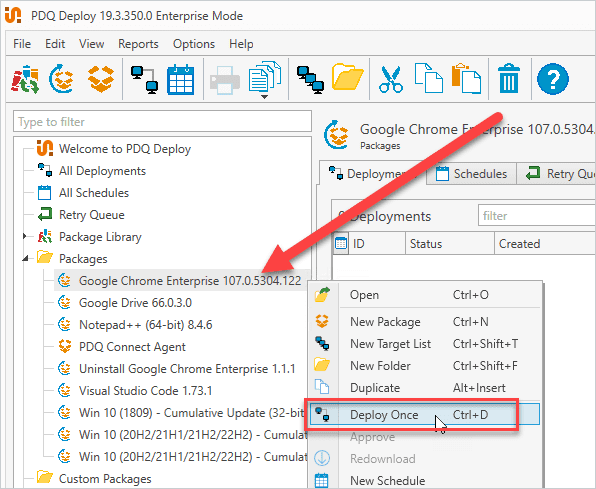Image resolution: width=596 pixels, height=489 pixels.
Task: Select the Package Library tree item
Action: click(x=100, y=237)
